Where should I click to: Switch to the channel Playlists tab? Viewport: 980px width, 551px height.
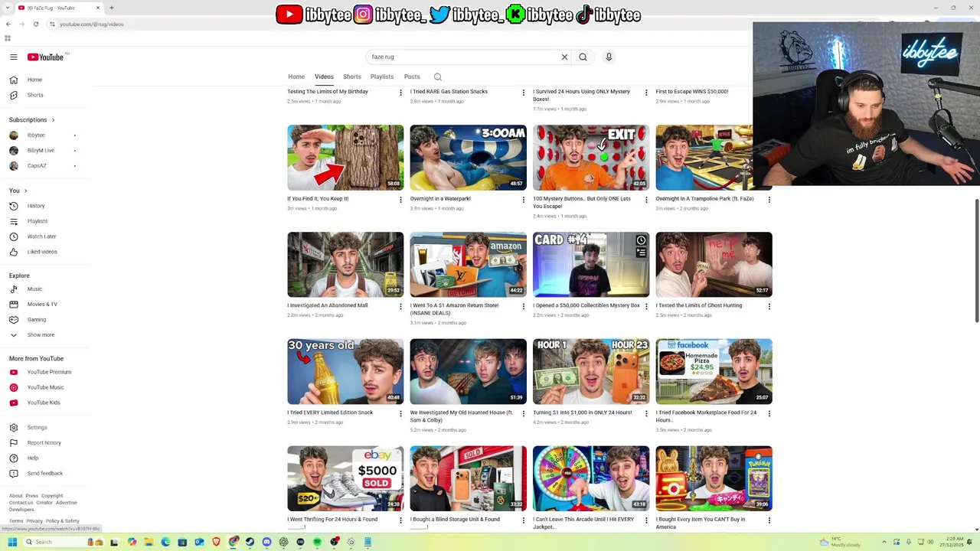pyautogui.click(x=382, y=77)
